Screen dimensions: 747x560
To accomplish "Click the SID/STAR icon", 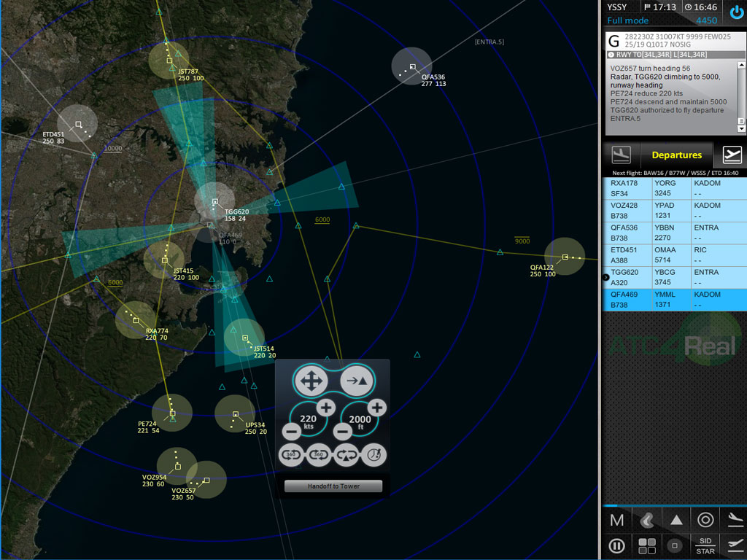I will (705, 545).
